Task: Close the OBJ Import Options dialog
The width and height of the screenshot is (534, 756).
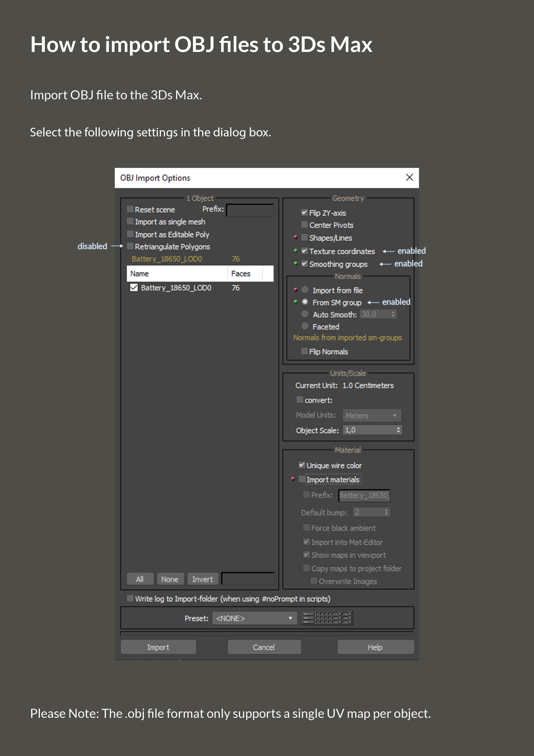Action: coord(409,178)
